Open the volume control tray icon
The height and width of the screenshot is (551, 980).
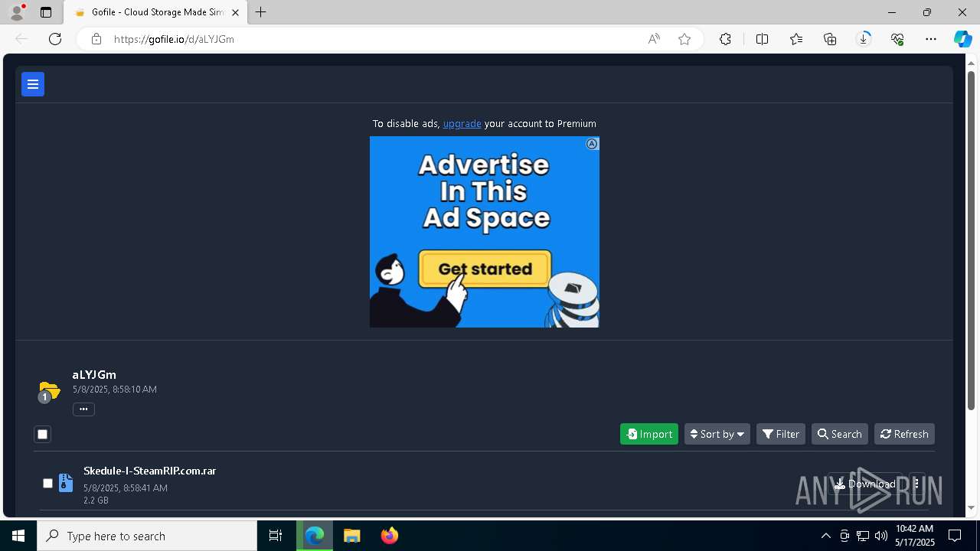[880, 536]
